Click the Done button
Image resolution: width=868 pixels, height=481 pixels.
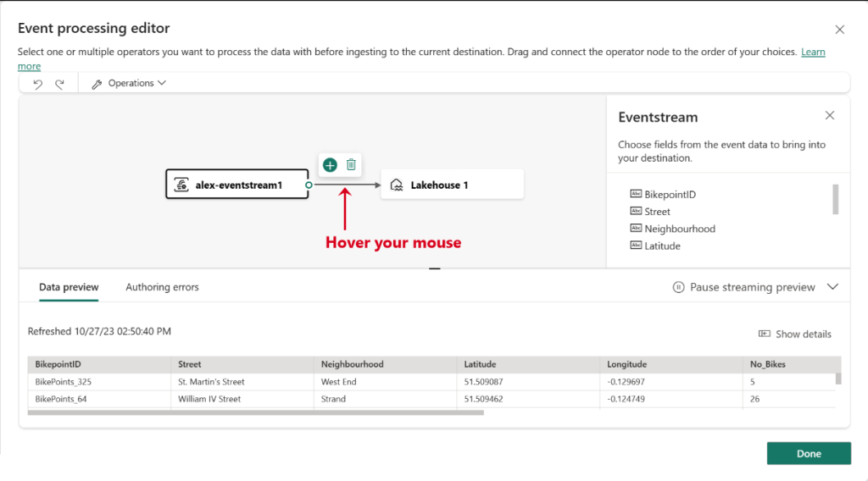pos(808,454)
